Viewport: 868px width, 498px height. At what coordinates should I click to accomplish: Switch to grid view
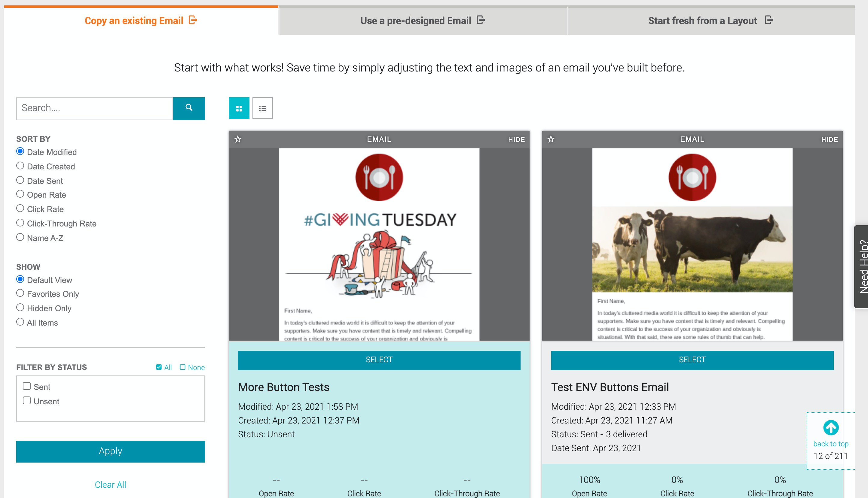239,108
